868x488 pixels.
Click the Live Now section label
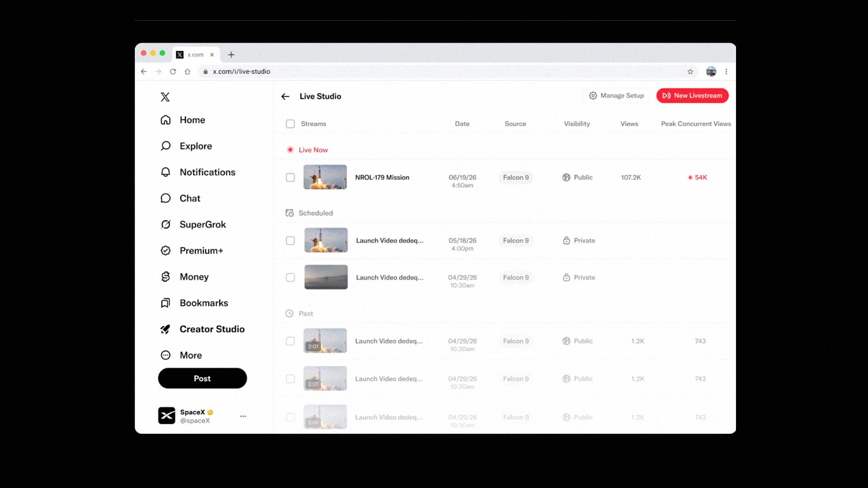313,150
